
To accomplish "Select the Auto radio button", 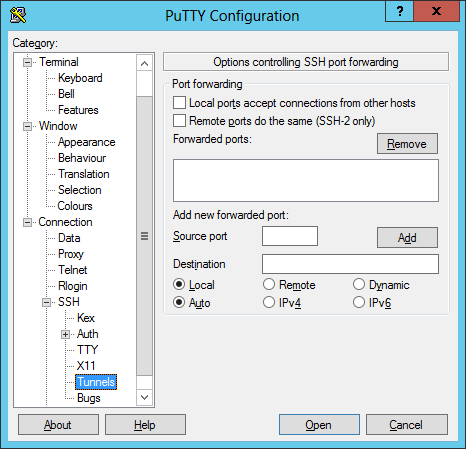I will [179, 302].
